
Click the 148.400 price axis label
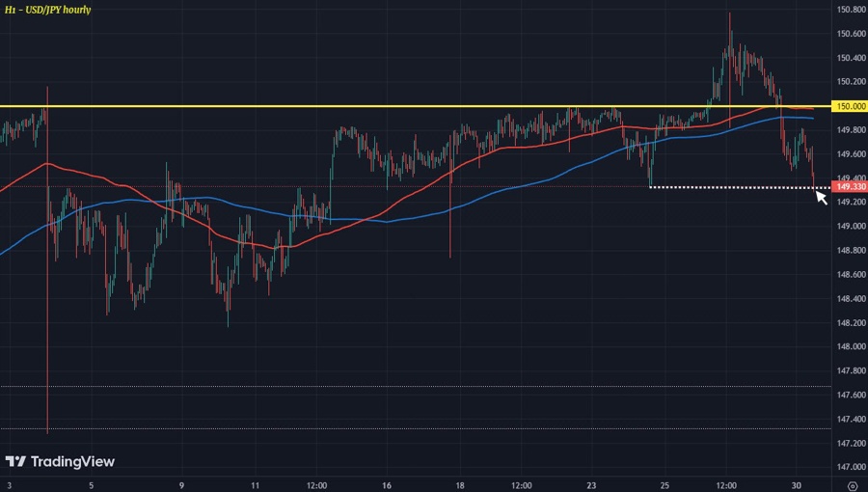[x=852, y=298]
